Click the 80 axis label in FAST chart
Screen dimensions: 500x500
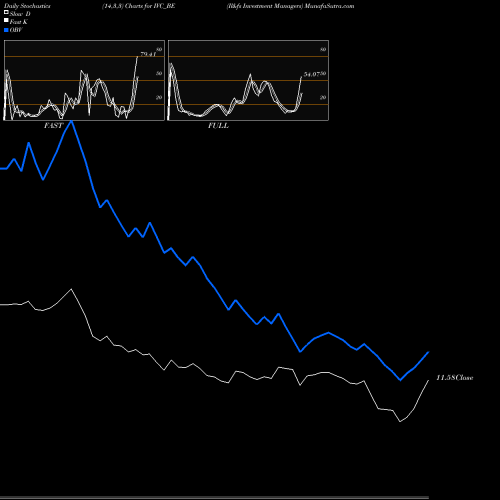point(159,49)
